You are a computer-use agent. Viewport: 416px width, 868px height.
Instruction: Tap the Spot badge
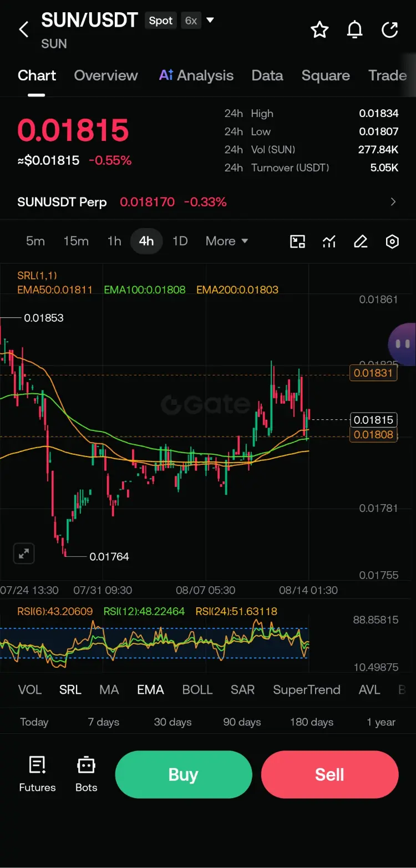point(161,21)
